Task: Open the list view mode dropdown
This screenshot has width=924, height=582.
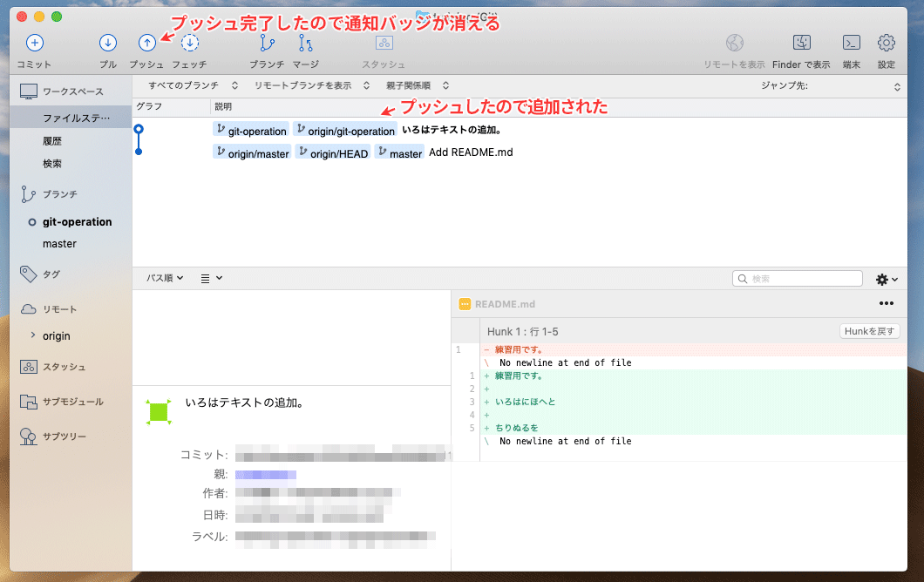Action: (x=211, y=278)
